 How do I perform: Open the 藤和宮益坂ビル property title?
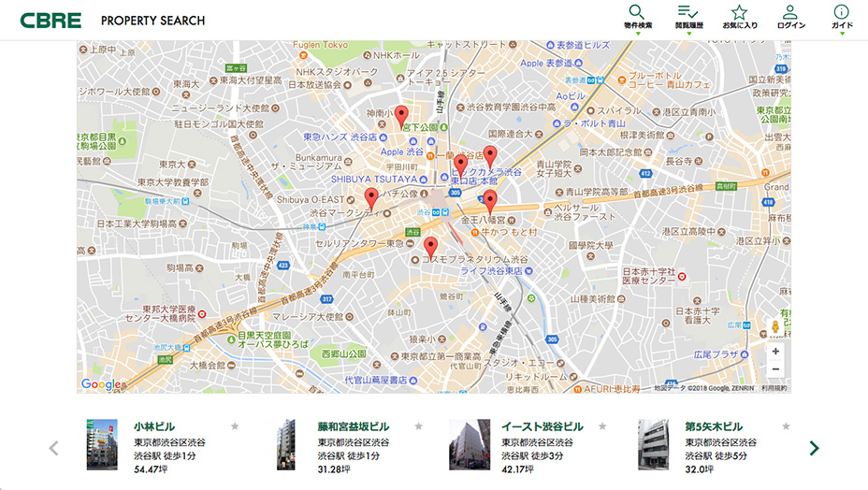(x=354, y=427)
